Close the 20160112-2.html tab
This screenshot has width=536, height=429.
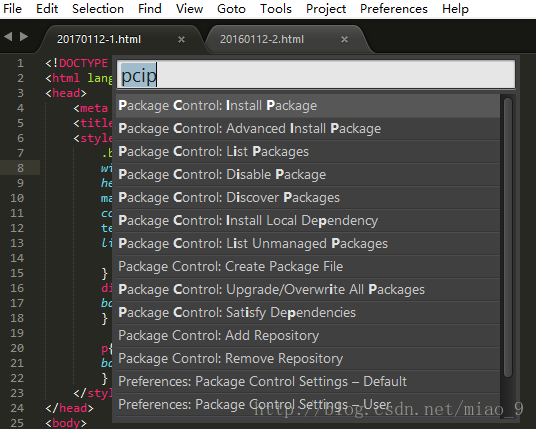345,40
